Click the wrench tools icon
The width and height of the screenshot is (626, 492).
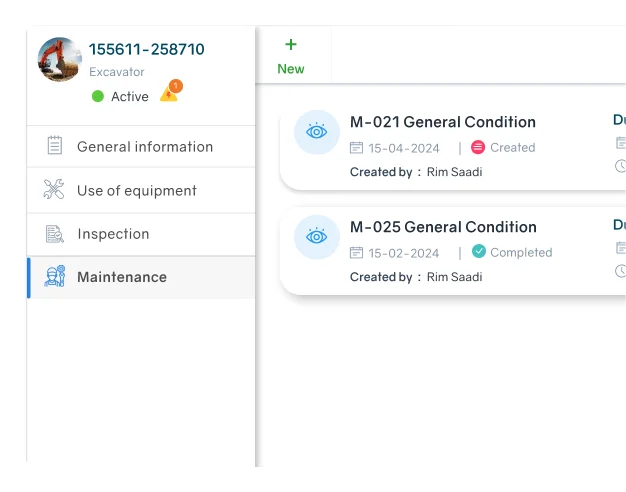[54, 190]
